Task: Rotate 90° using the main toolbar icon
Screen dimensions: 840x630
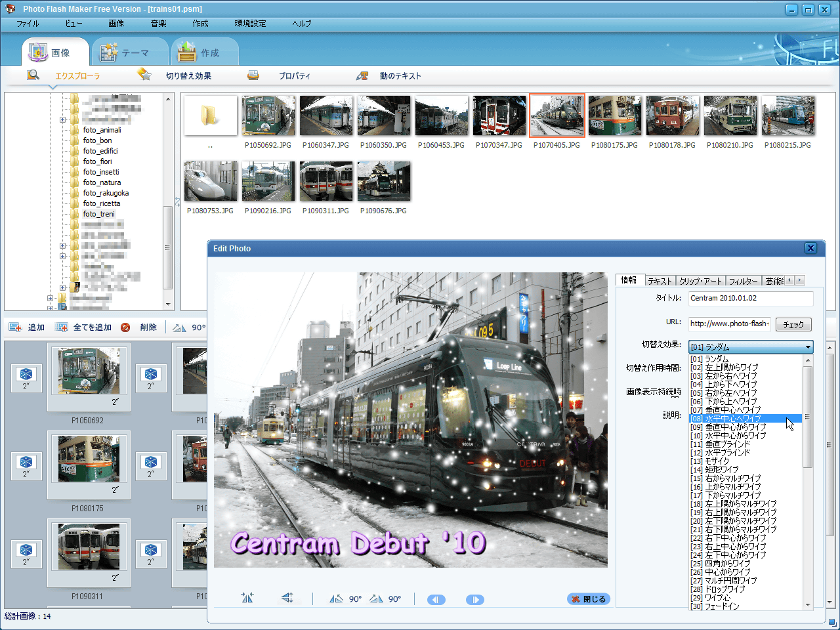Action: coord(180,327)
